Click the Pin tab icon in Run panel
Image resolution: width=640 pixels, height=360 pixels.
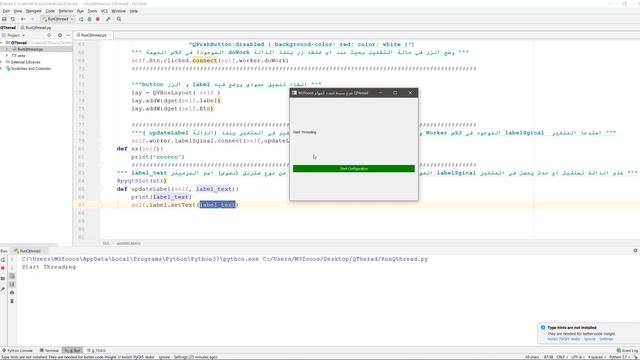pyautogui.click(x=3, y=289)
